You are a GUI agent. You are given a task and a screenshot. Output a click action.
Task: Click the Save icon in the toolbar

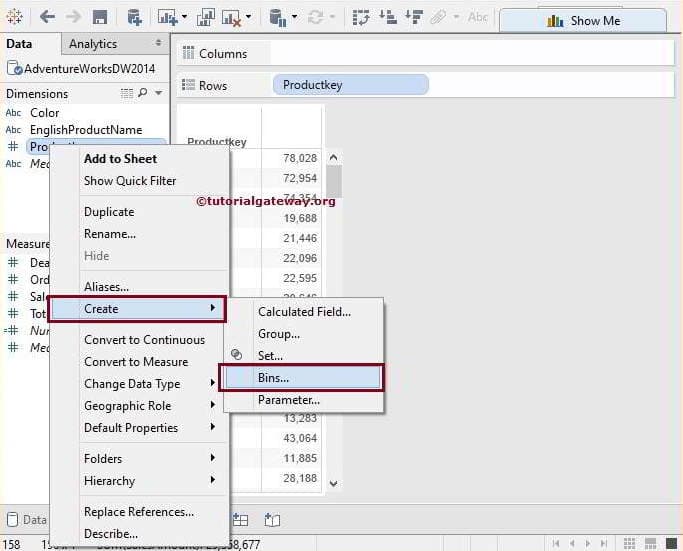(100, 17)
